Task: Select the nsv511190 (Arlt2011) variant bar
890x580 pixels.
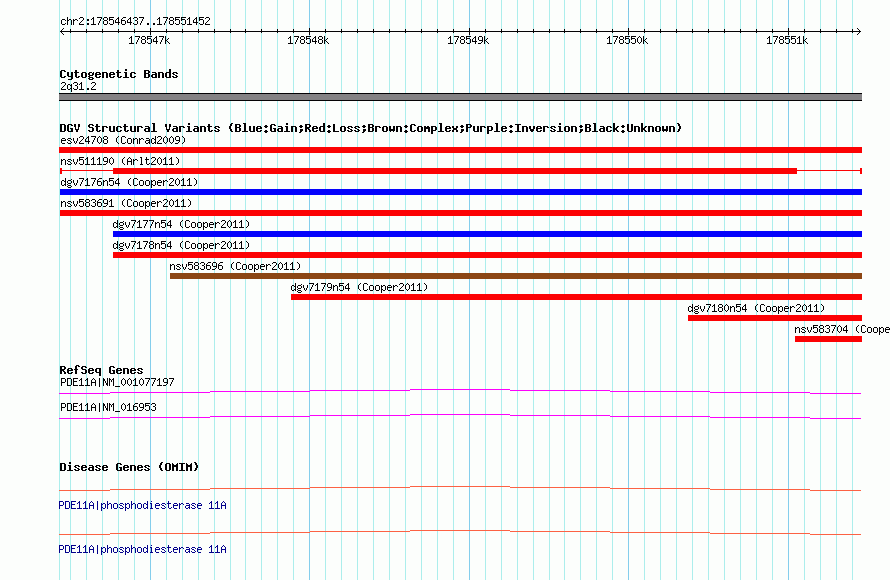Action: 460,171
